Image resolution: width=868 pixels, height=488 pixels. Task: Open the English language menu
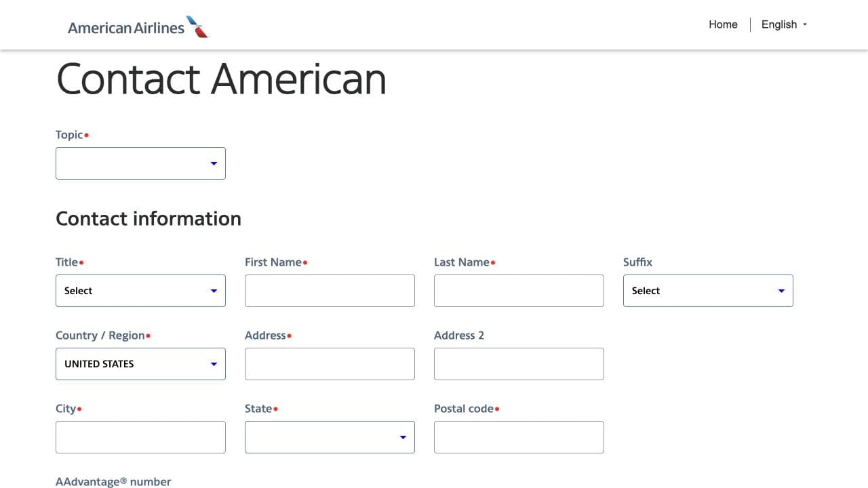[x=784, y=24]
